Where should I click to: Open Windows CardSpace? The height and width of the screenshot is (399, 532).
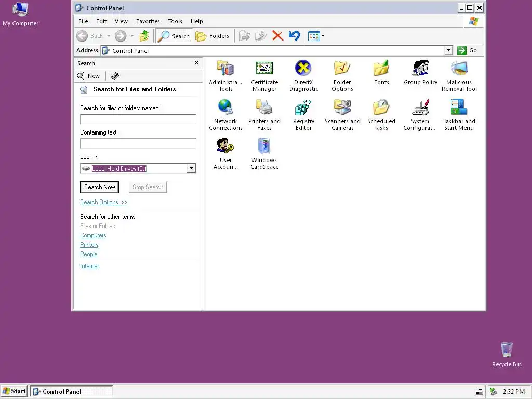[264, 154]
